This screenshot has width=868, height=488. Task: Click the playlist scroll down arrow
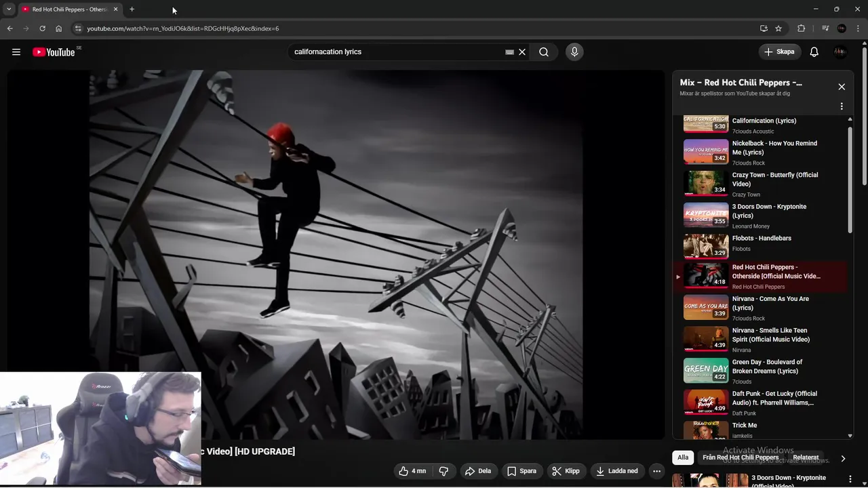pyautogui.click(x=850, y=436)
